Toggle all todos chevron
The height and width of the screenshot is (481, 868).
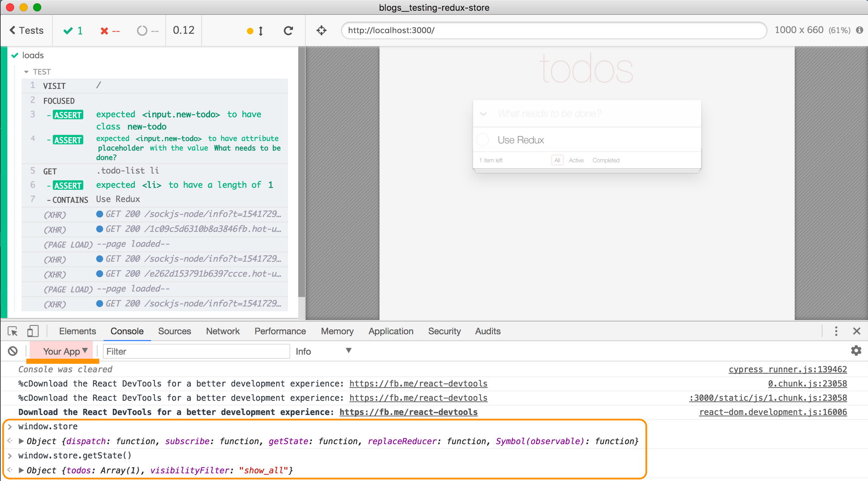[483, 114]
